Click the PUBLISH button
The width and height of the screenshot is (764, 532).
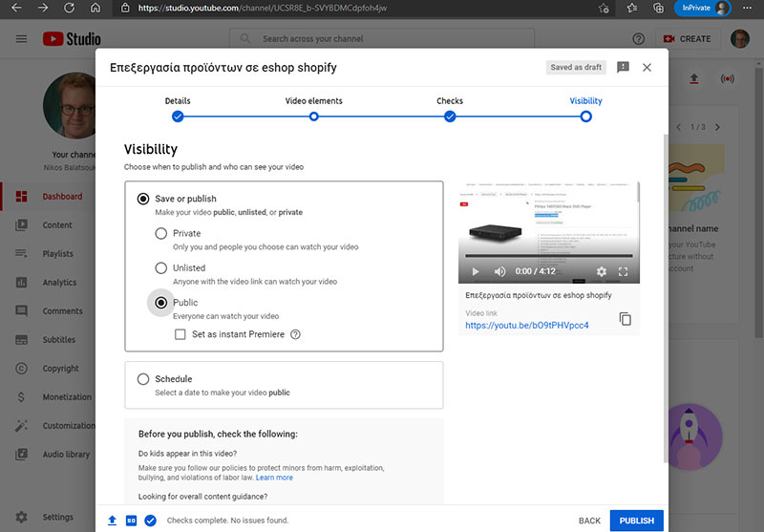tap(636, 521)
